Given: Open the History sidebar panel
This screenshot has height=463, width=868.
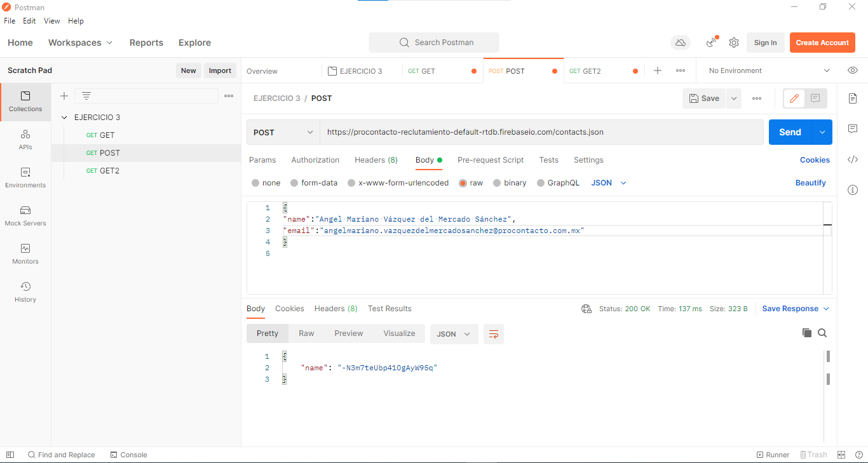Looking at the screenshot, I should (25, 292).
